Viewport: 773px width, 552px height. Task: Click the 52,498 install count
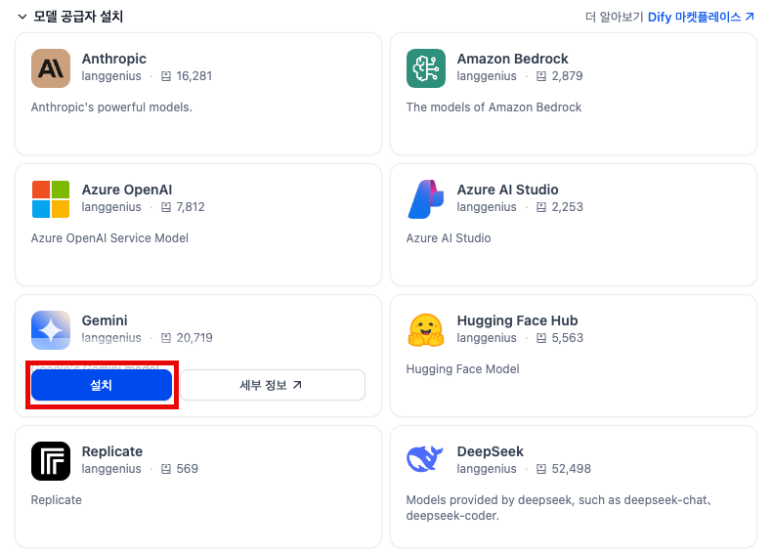coord(571,469)
